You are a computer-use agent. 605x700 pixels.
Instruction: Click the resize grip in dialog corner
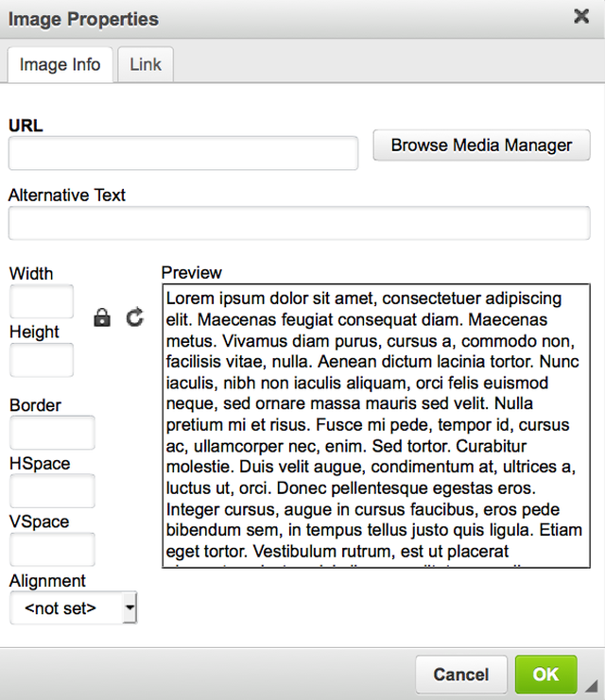click(x=592, y=686)
